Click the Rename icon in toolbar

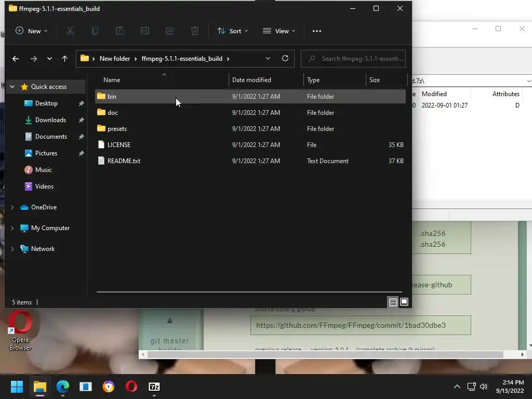tap(145, 31)
